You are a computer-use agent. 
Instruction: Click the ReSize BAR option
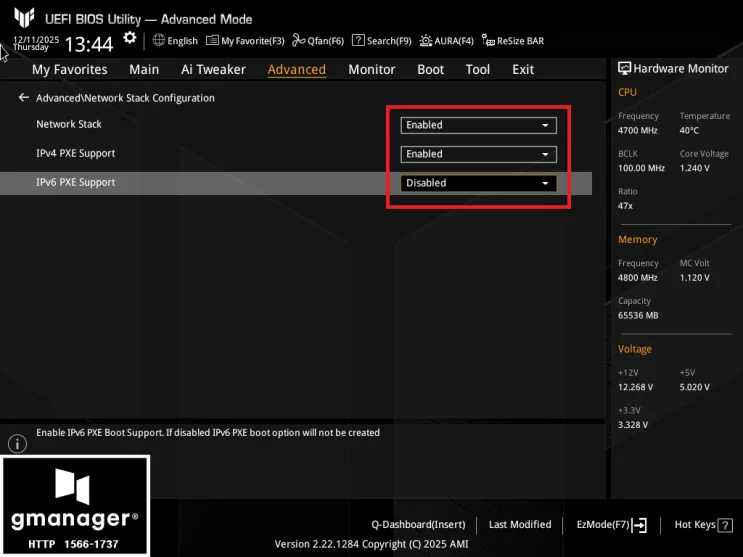tap(513, 41)
